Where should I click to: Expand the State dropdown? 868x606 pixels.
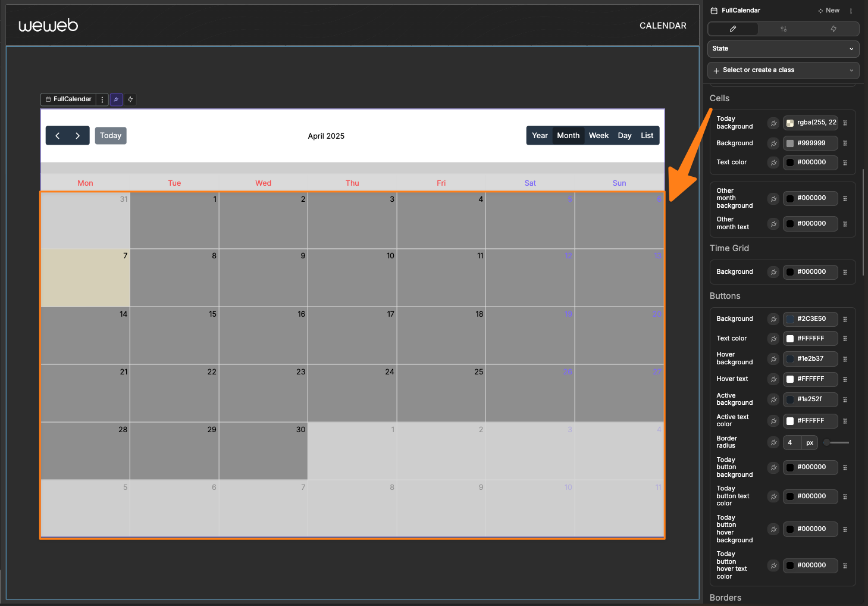point(783,49)
